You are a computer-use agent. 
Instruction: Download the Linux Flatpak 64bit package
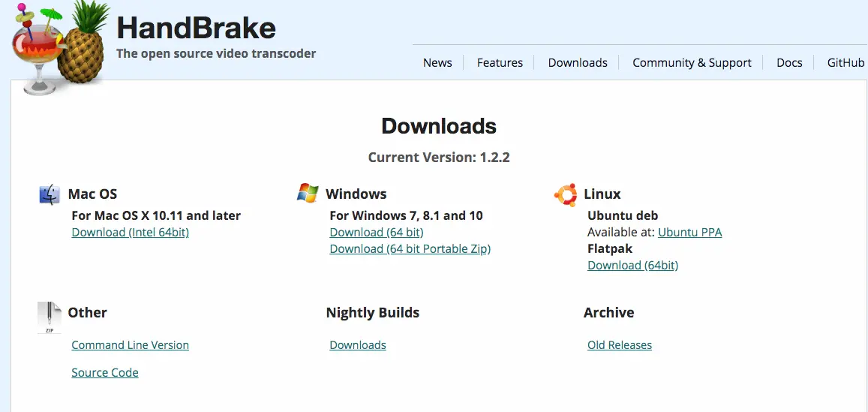[x=632, y=266]
